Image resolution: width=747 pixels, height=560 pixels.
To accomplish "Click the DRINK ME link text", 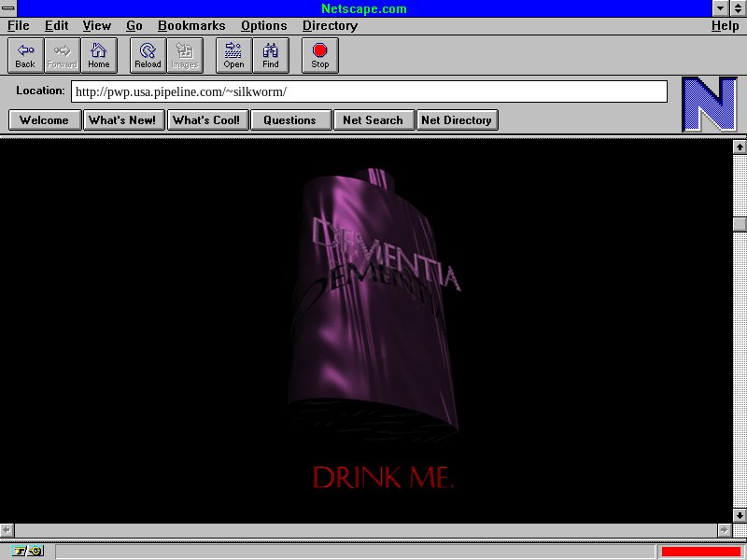I will pyautogui.click(x=383, y=478).
